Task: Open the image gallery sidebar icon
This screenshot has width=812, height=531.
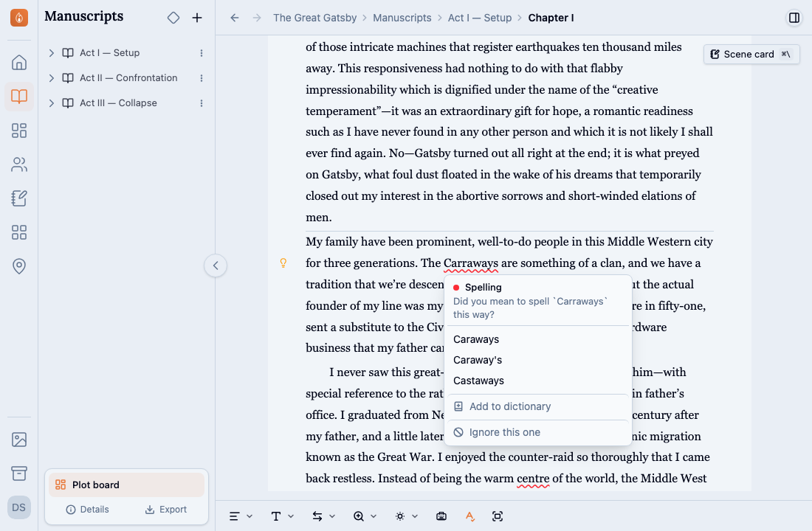Action: [19, 440]
